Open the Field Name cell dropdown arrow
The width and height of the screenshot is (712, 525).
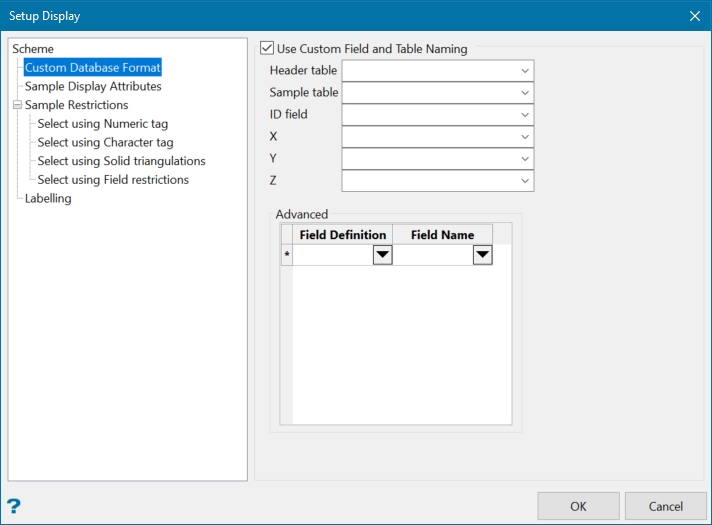[482, 256]
